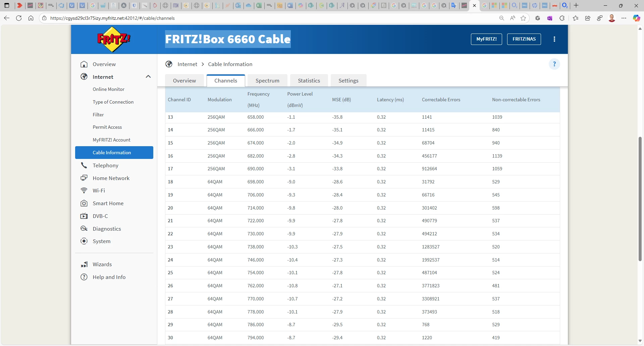Click the scrollbar down arrow
This screenshot has width=644, height=346.
[640, 341]
